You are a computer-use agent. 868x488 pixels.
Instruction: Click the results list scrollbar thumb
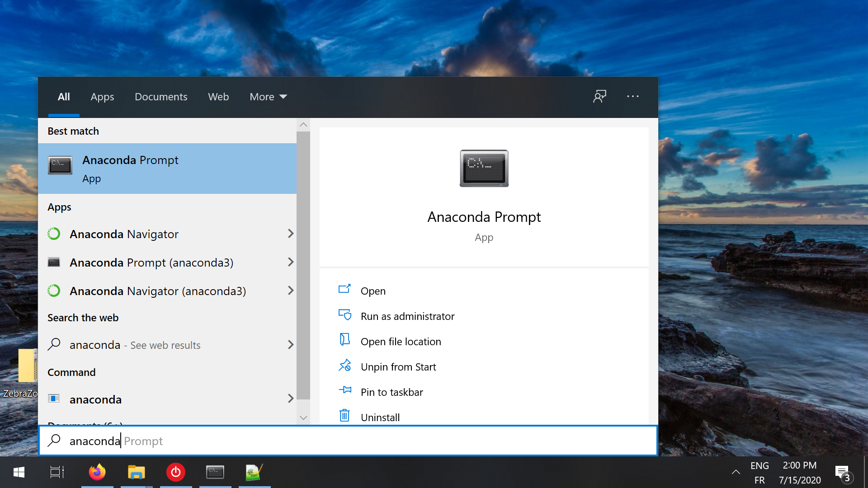tap(303, 266)
